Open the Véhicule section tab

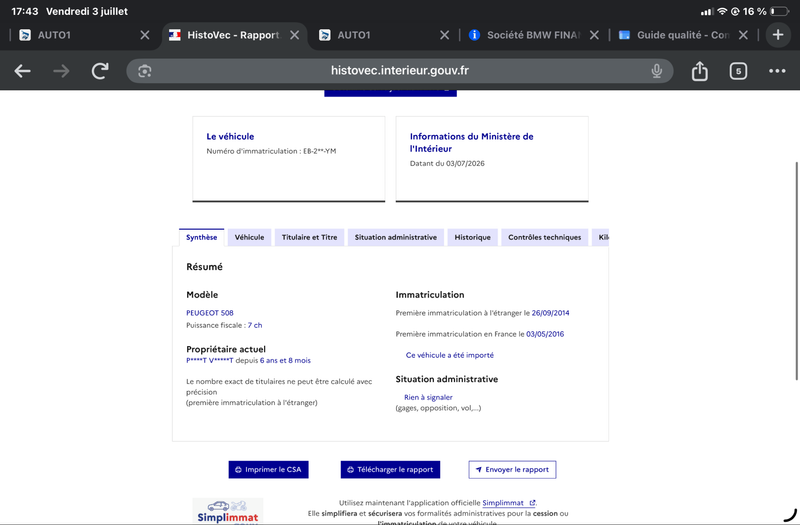[249, 237]
